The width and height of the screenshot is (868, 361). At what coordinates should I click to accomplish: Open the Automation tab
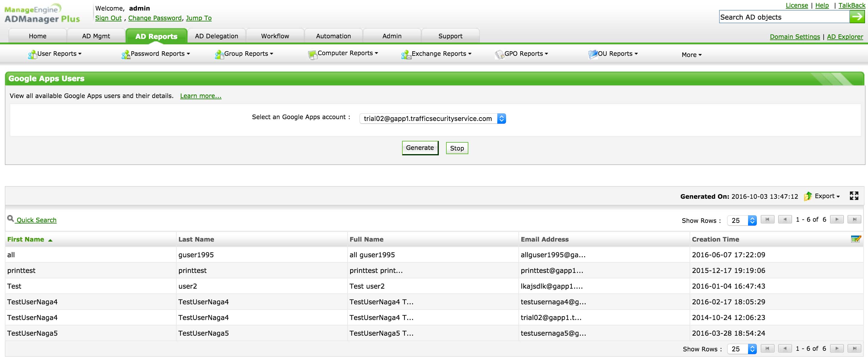point(333,36)
